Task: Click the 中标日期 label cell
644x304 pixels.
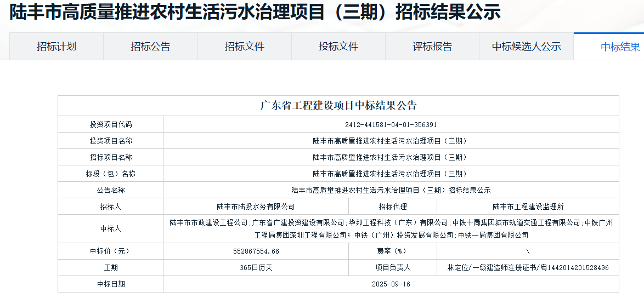Action: coord(111,284)
